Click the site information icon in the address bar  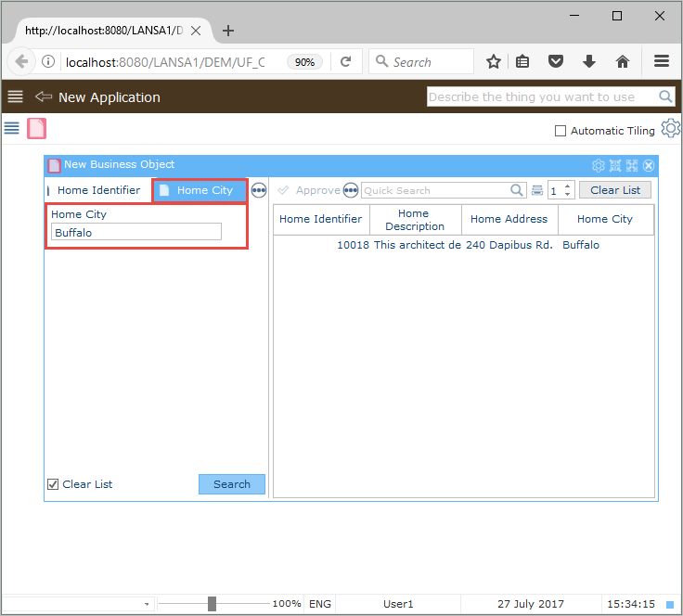tap(48, 61)
